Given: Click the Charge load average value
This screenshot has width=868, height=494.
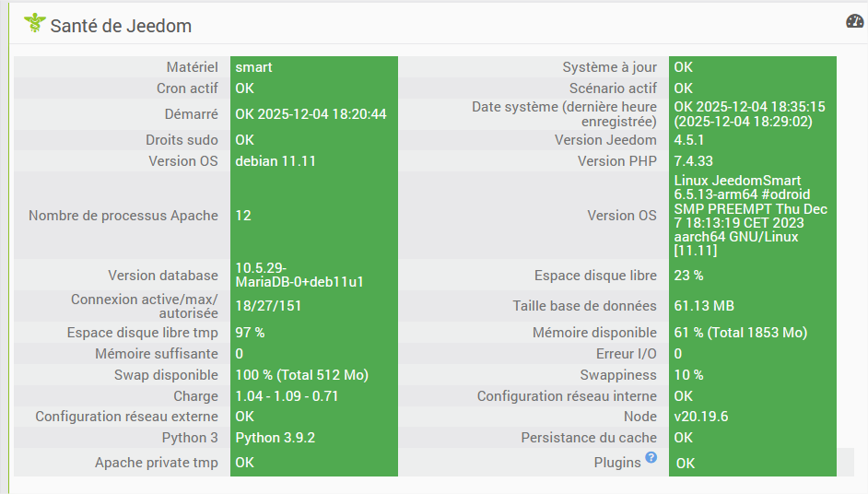Looking at the screenshot, I should (287, 396).
